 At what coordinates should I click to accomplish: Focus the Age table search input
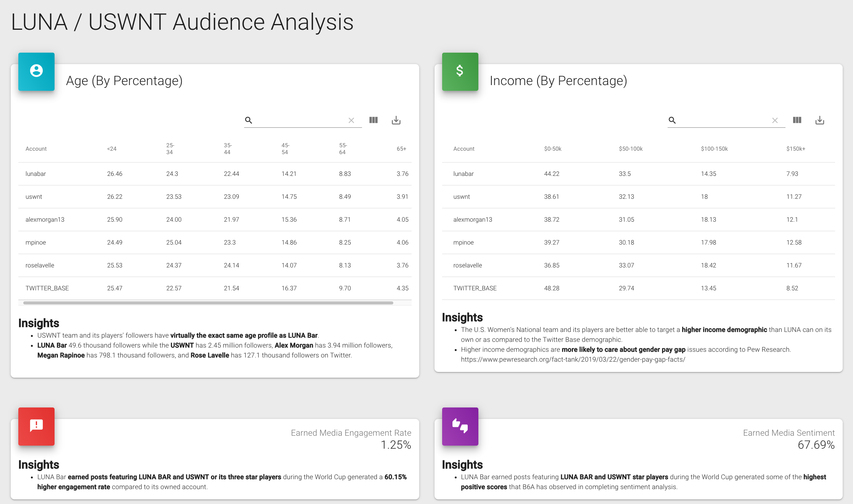tap(300, 120)
